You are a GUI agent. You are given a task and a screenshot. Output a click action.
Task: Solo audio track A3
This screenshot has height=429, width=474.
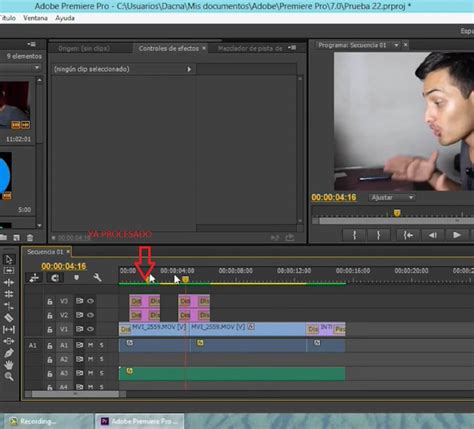click(101, 373)
